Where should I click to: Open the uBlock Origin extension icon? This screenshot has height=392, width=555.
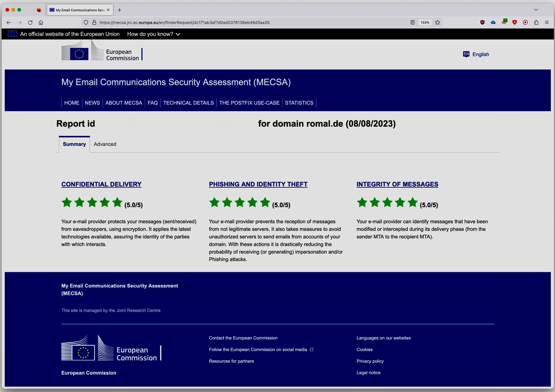pyautogui.click(x=482, y=23)
